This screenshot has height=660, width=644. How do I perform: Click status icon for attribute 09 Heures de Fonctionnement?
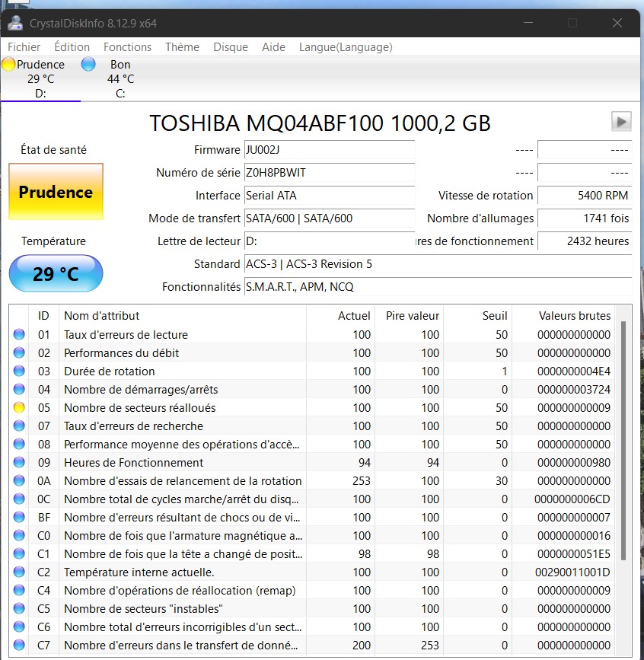point(19,462)
